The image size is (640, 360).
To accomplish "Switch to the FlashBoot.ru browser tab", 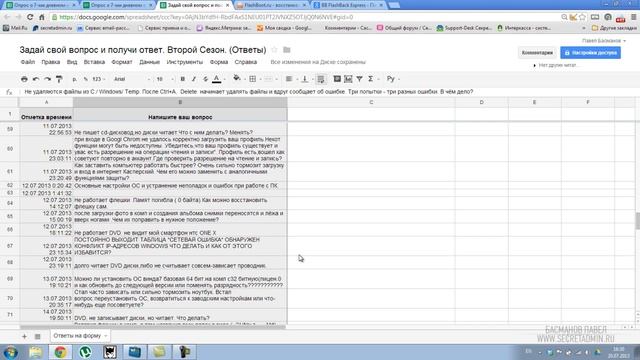I will click(272, 5).
